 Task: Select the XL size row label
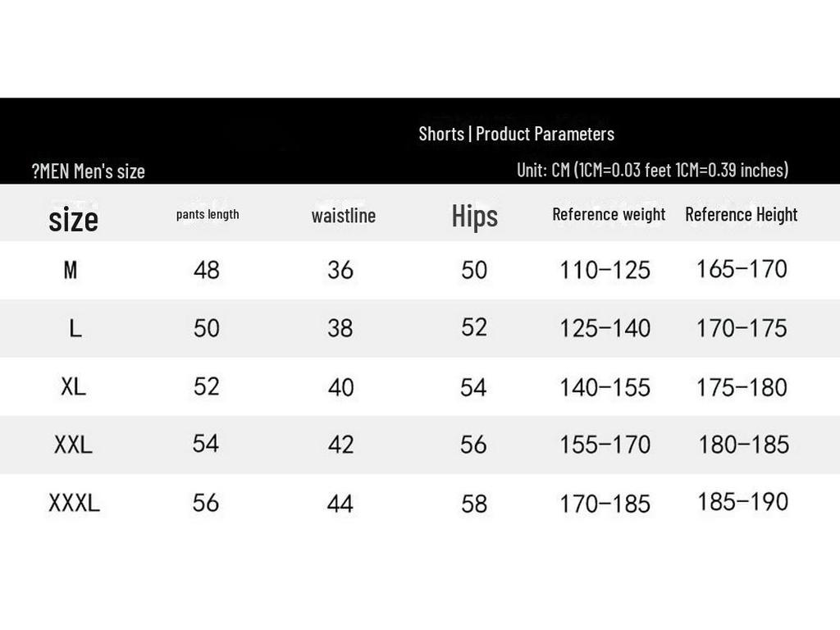73,386
